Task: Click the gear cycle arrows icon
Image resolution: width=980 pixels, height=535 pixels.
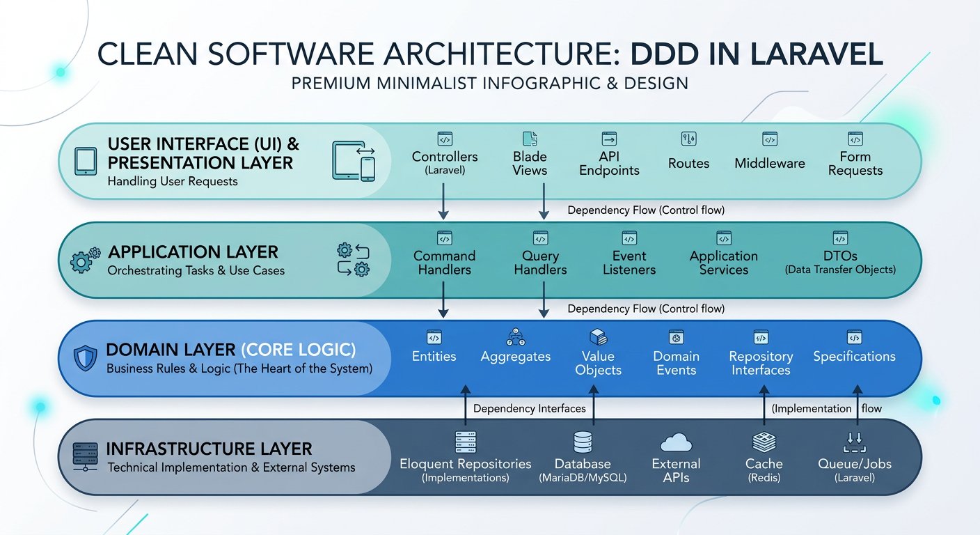Action: 353,260
